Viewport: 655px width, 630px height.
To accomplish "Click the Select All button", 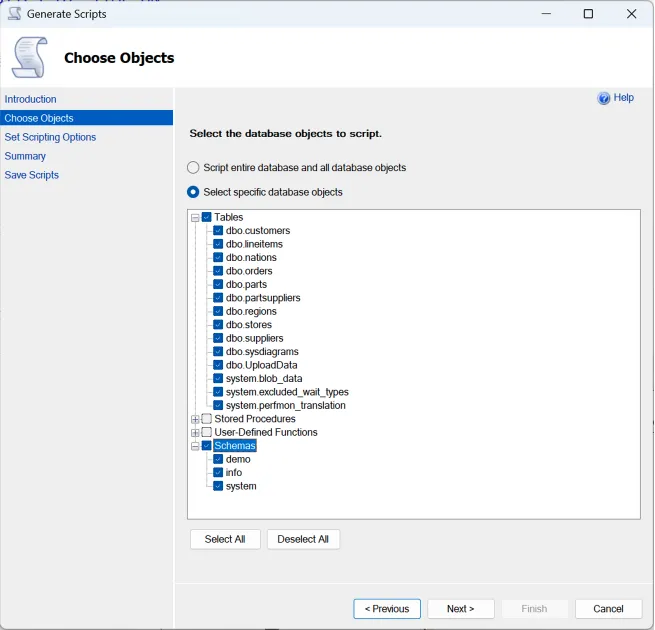I will point(225,539).
